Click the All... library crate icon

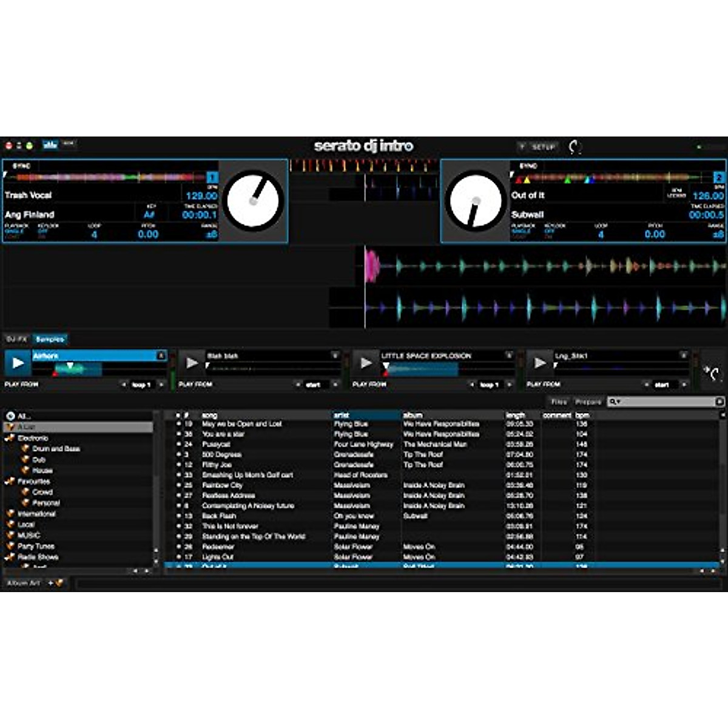[10, 416]
